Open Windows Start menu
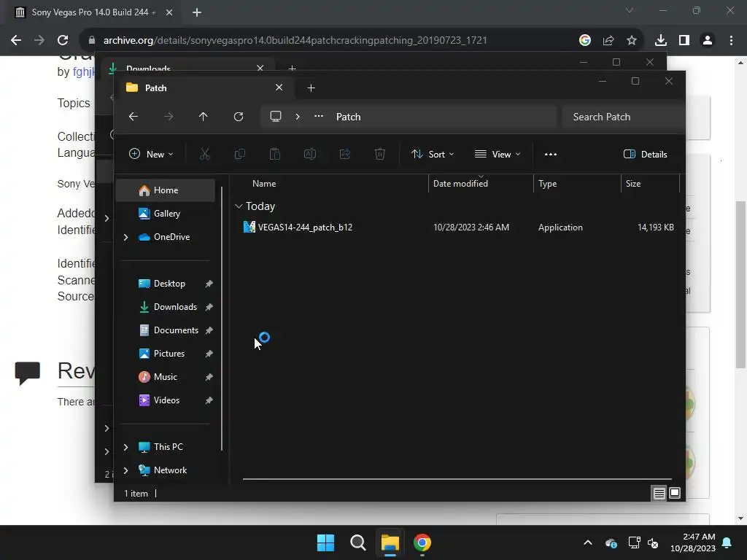747x560 pixels. click(326, 542)
